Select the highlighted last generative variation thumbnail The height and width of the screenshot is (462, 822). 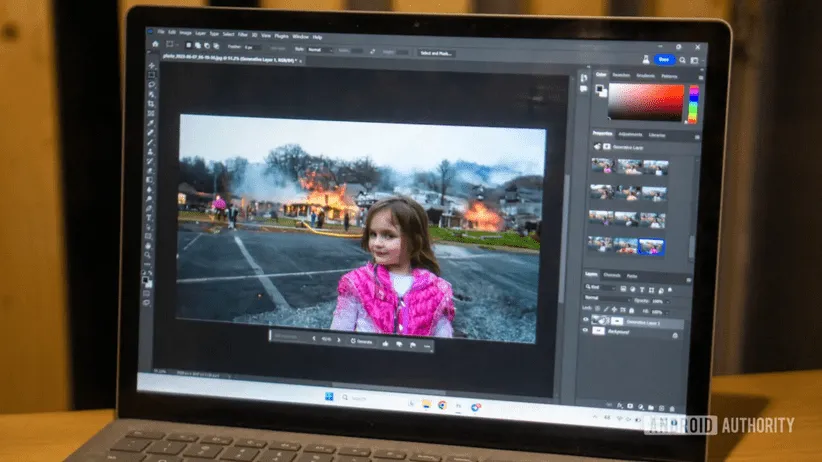coord(652,245)
